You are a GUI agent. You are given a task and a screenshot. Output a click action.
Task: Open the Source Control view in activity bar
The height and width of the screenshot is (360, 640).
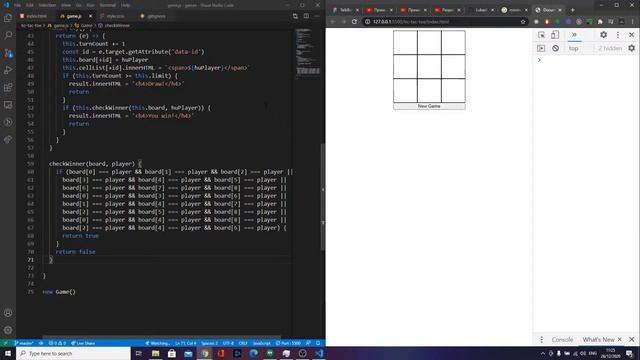[8, 53]
